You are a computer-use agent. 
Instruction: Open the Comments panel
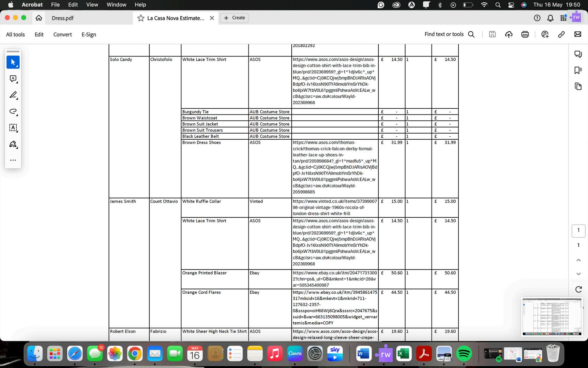(x=578, y=54)
